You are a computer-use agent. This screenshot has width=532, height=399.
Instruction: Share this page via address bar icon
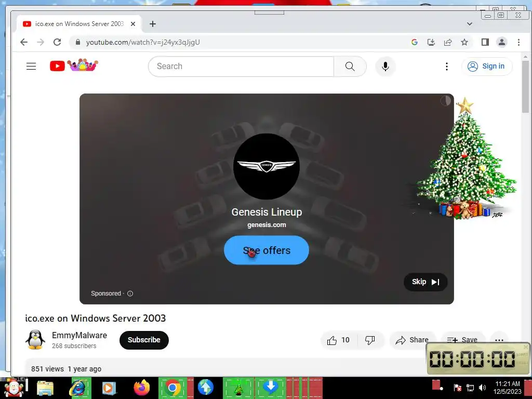point(448,42)
